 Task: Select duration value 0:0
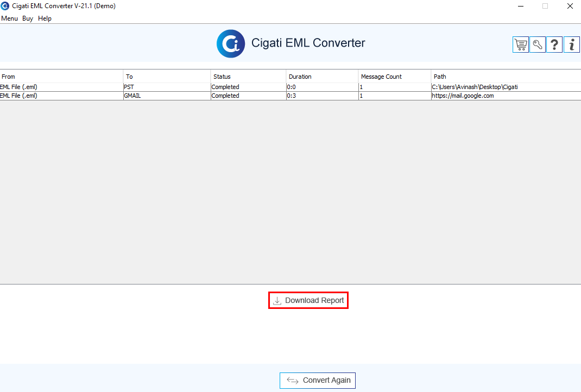pyautogui.click(x=322, y=87)
